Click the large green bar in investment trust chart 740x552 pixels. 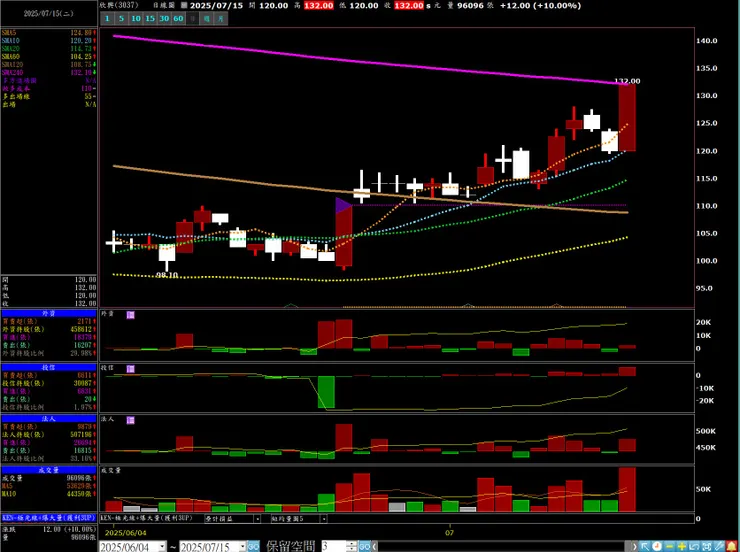pos(326,392)
